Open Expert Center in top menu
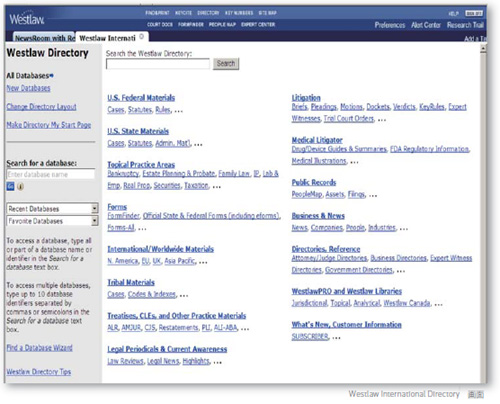The width and height of the screenshot is (500, 404). 258,24
